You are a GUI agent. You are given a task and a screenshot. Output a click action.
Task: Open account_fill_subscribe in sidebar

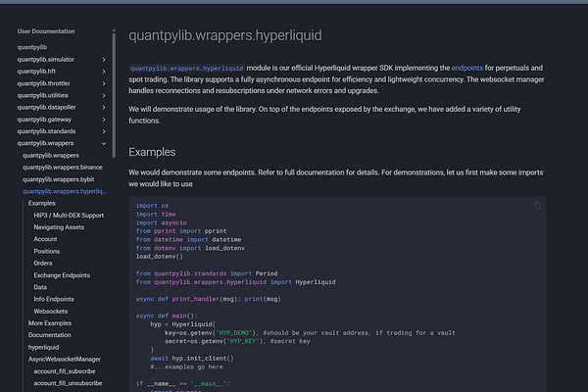(65, 371)
